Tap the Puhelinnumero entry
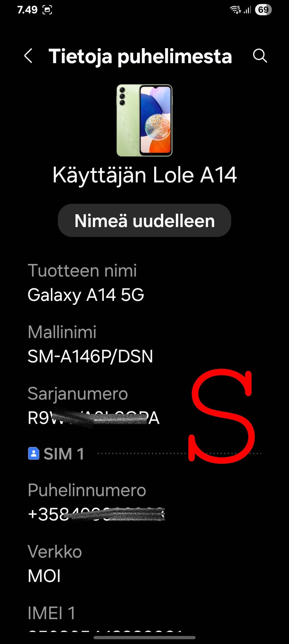The width and height of the screenshot is (289, 644). [144, 502]
